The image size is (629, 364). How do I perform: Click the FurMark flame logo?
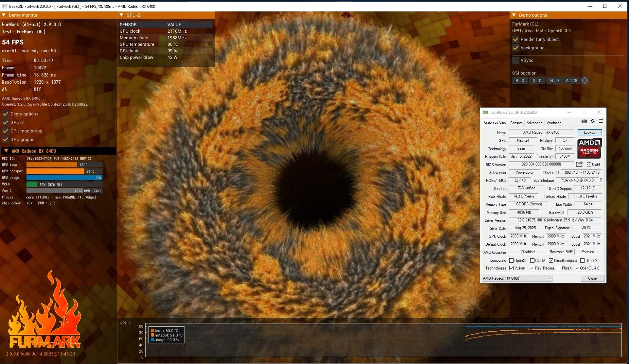coord(44,309)
